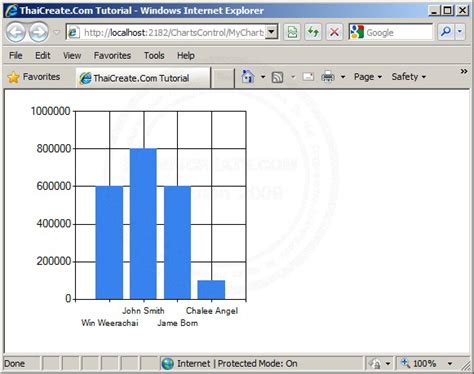Open the Favorites menu

112,55
